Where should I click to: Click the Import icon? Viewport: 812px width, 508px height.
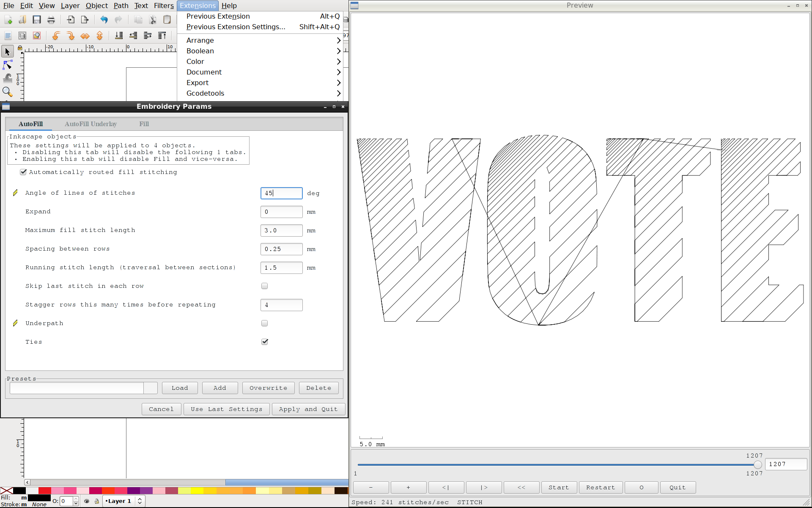[x=70, y=19]
